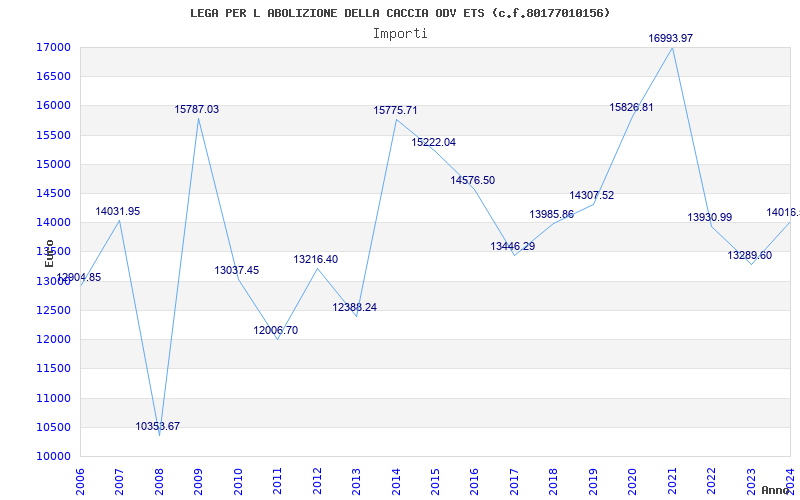Click the y-axis value 10500
The height and width of the screenshot is (500, 800).
53,427
